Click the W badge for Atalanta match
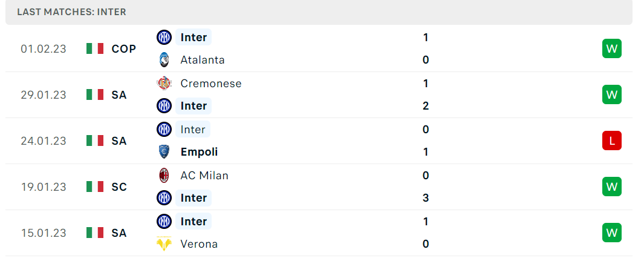The width and height of the screenshot is (644, 258). (612, 48)
